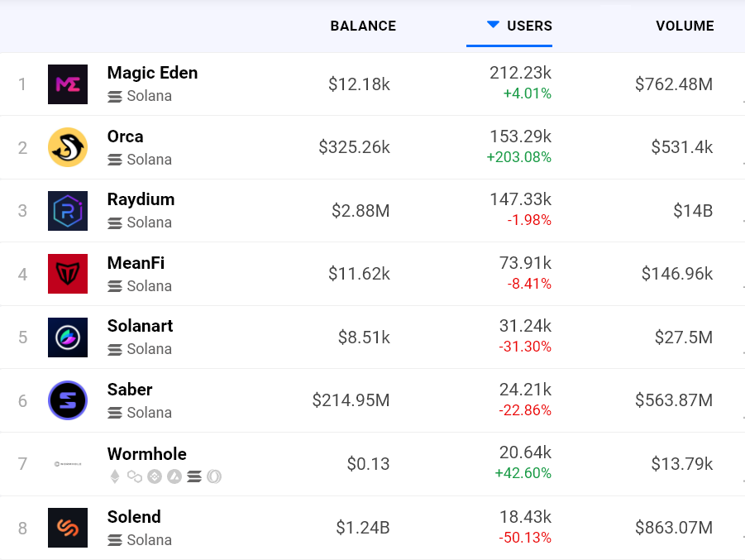Open the Magic Eden dapp link

152,73
